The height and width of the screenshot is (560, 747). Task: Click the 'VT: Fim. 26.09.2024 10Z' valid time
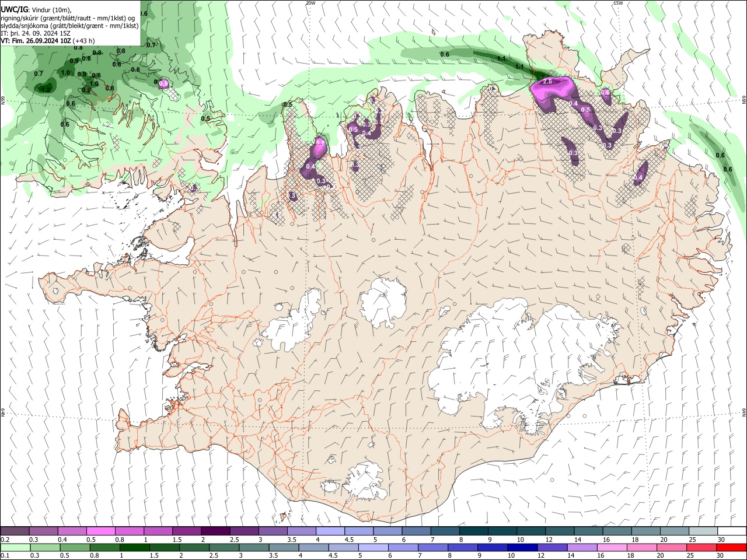coord(36,41)
